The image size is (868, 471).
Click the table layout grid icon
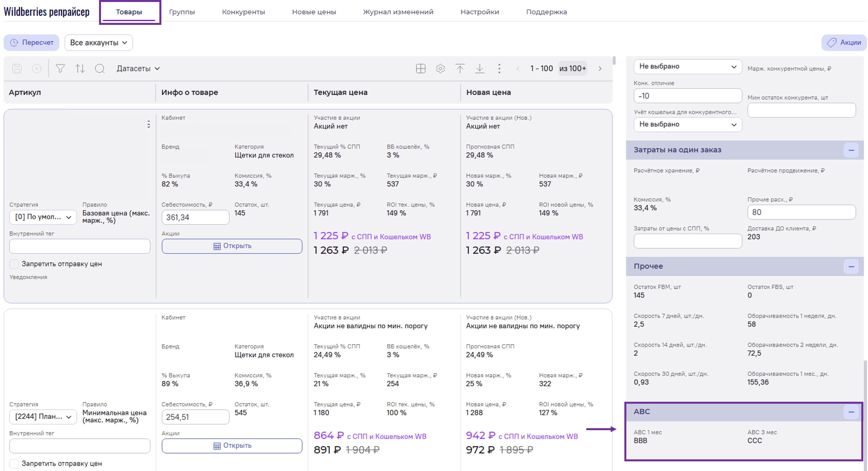[x=421, y=68]
